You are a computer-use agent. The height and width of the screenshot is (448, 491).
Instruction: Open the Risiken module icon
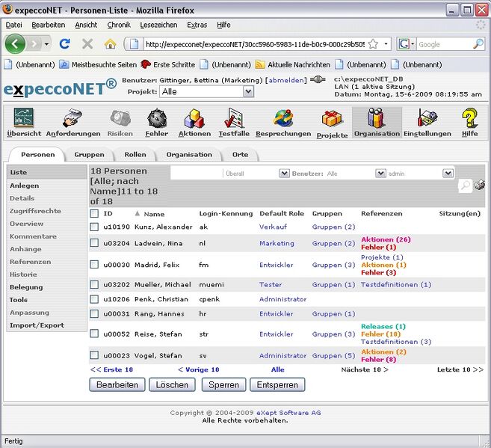pos(120,118)
